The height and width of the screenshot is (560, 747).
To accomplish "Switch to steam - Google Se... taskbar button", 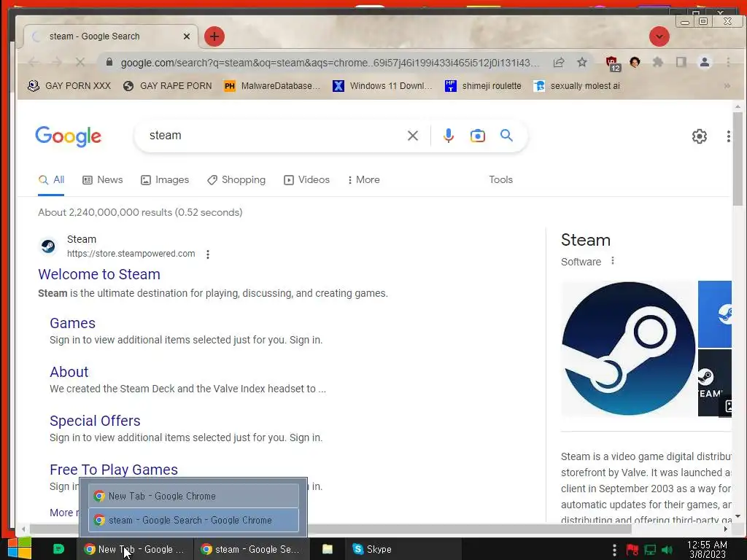I will (251, 549).
